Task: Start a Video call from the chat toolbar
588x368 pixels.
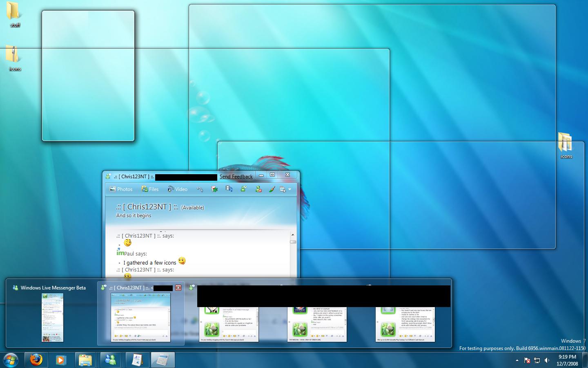Action: tap(177, 189)
